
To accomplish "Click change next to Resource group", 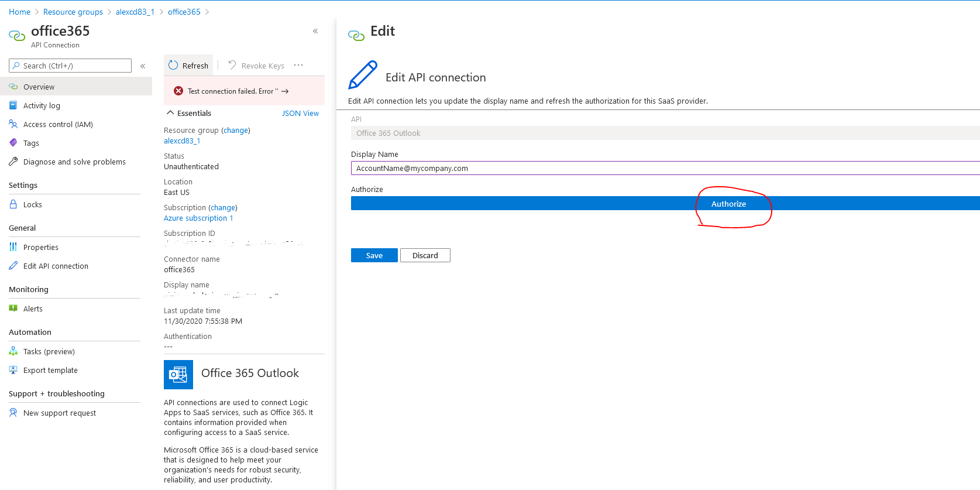I will point(236,130).
